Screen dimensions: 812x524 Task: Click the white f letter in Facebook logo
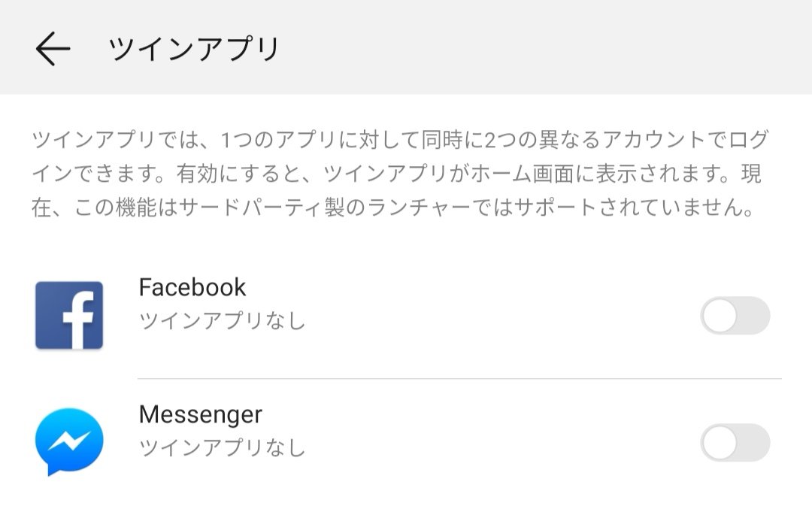pyautogui.click(x=79, y=320)
